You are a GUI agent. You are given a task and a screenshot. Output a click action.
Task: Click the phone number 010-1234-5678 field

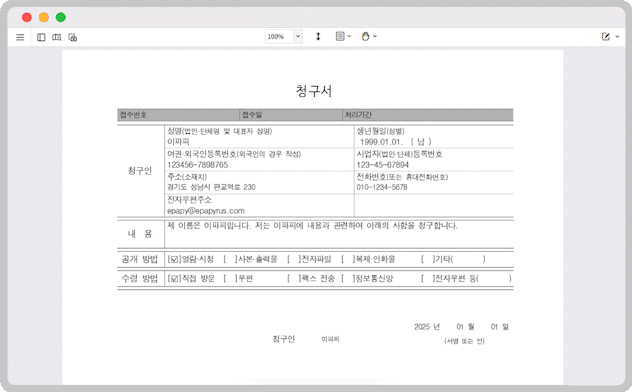(382, 187)
